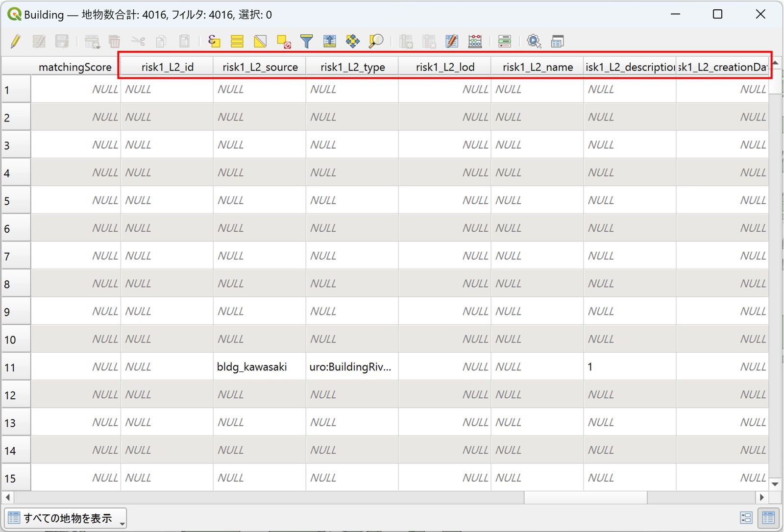The width and height of the screenshot is (784, 532).
Task: Zoom map to selected rows
Action: [376, 41]
